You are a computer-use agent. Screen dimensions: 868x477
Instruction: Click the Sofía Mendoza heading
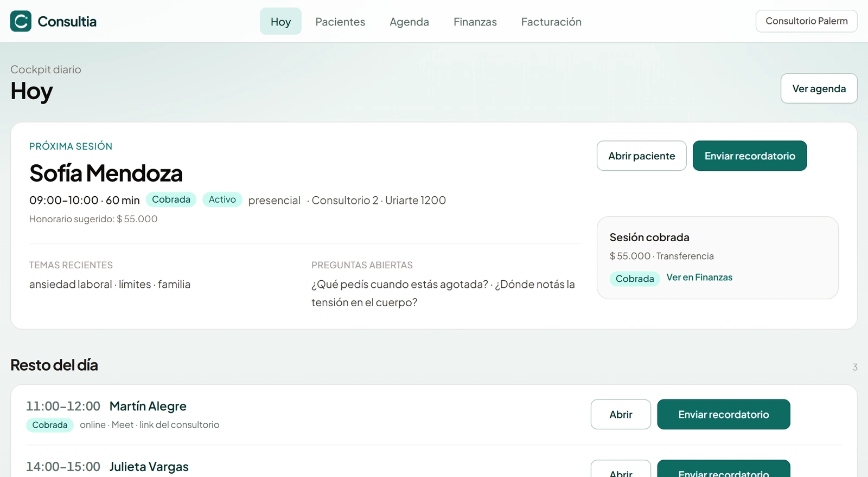coord(106,173)
